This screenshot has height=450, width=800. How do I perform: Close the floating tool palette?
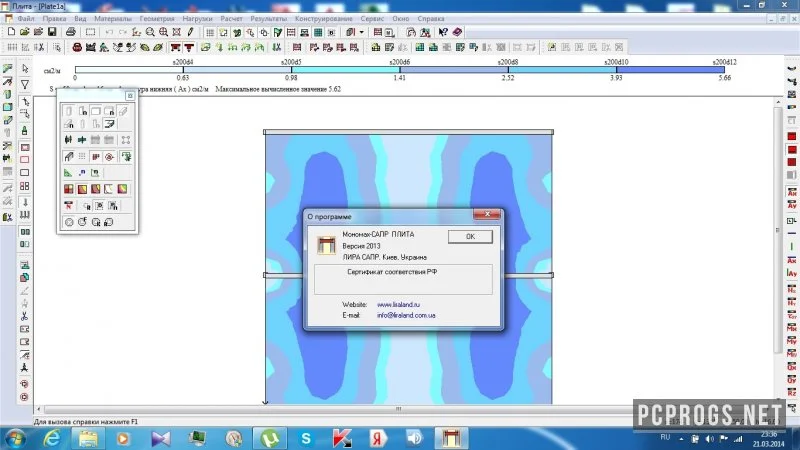pos(130,95)
